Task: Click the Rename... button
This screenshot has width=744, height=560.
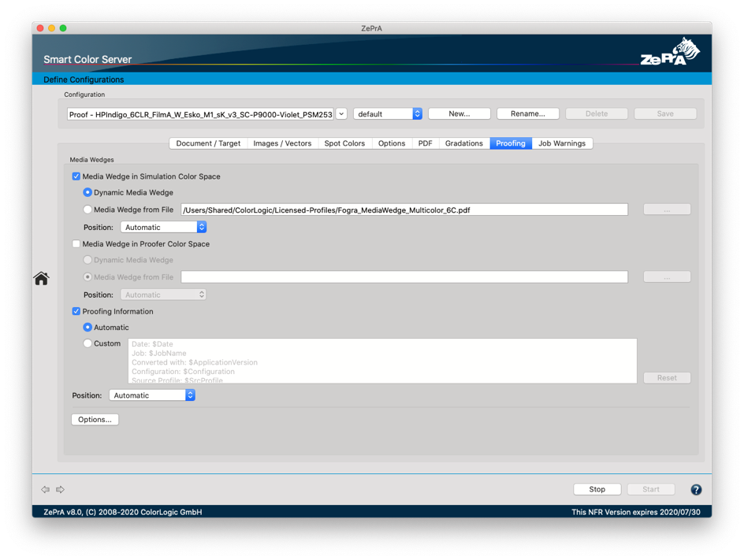Action: pyautogui.click(x=527, y=113)
